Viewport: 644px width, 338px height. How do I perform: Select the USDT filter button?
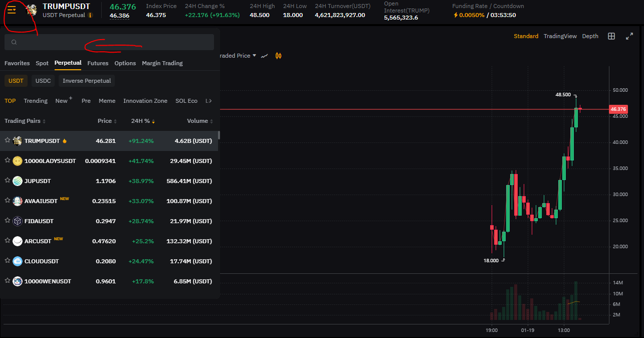(16, 81)
